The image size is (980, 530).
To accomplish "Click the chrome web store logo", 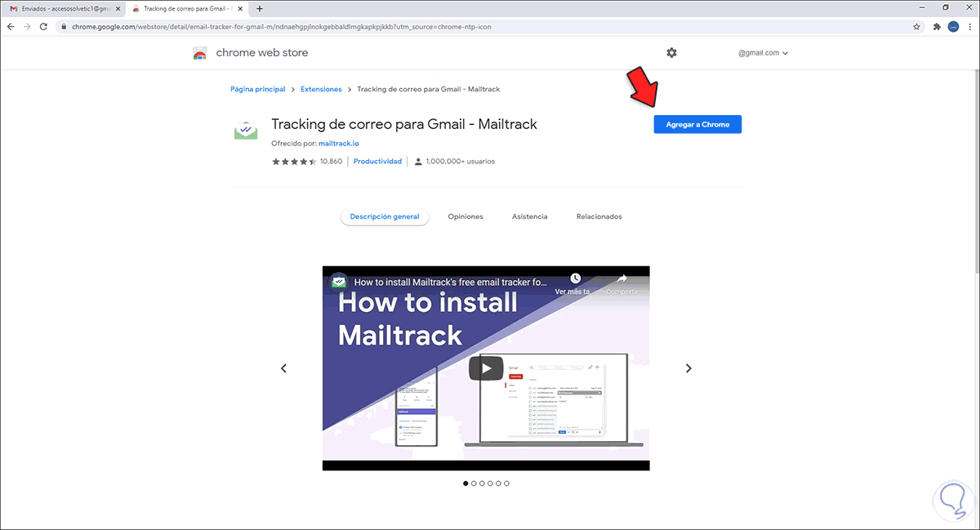I will point(200,53).
